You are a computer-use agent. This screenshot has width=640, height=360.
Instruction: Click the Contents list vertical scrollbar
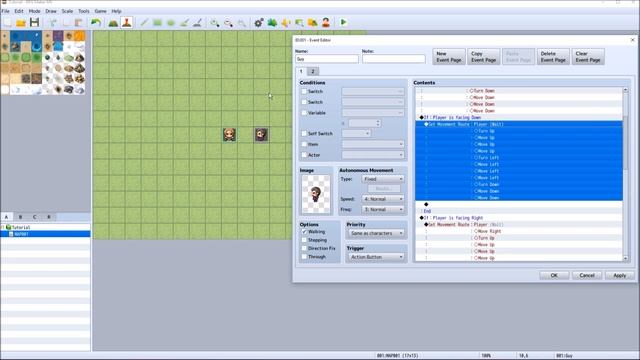[625, 174]
